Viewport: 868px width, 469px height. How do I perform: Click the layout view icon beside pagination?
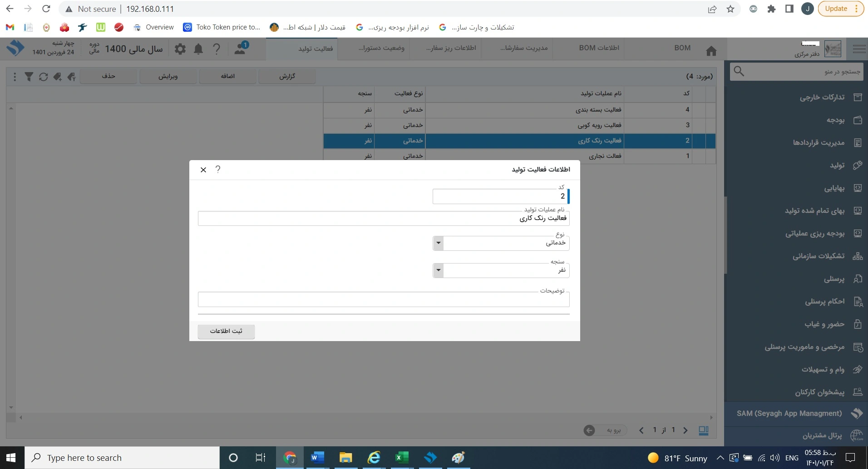pyautogui.click(x=703, y=430)
